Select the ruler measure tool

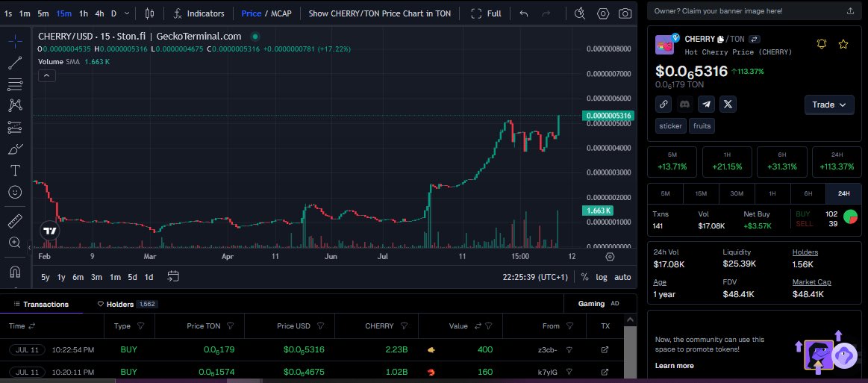(x=15, y=221)
